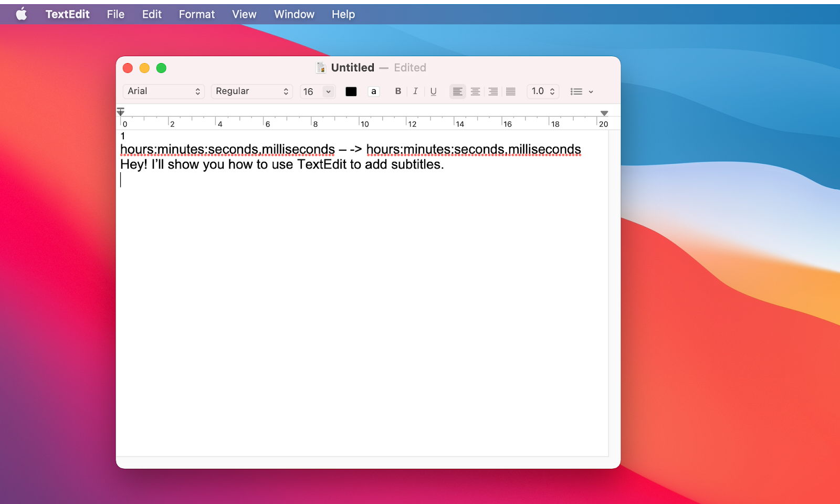Open the list bullets and numbering dropdown

[582, 91]
